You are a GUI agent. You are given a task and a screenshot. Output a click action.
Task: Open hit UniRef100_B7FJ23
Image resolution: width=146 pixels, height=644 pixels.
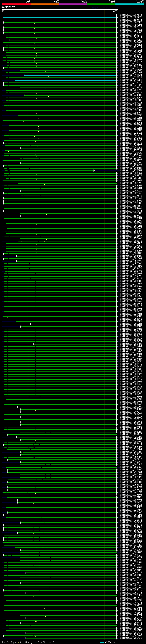point(131,85)
